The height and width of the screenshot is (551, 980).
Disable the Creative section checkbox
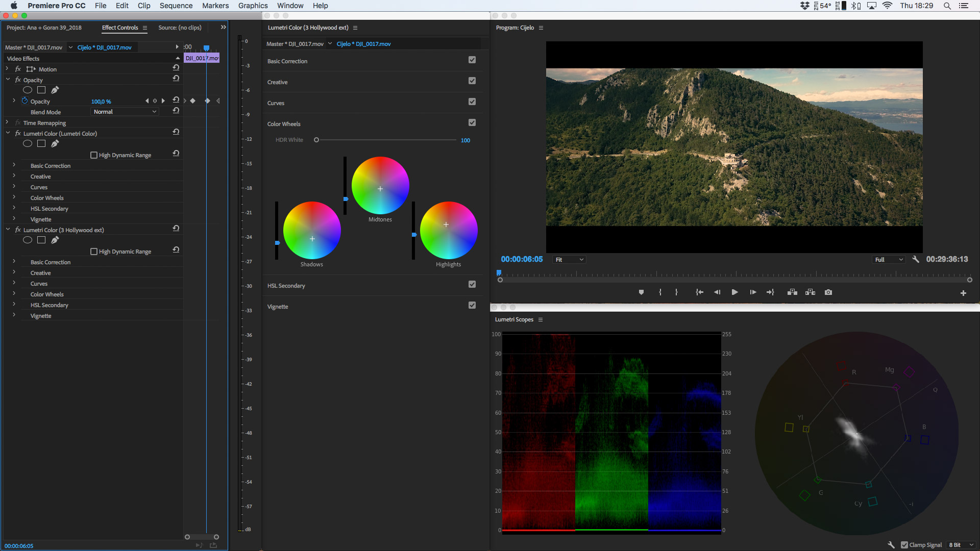(x=472, y=81)
